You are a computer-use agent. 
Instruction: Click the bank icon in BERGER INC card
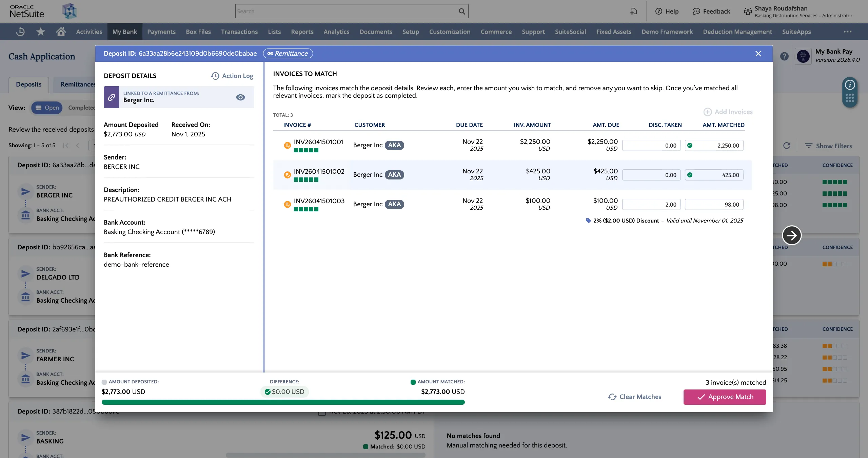click(25, 215)
